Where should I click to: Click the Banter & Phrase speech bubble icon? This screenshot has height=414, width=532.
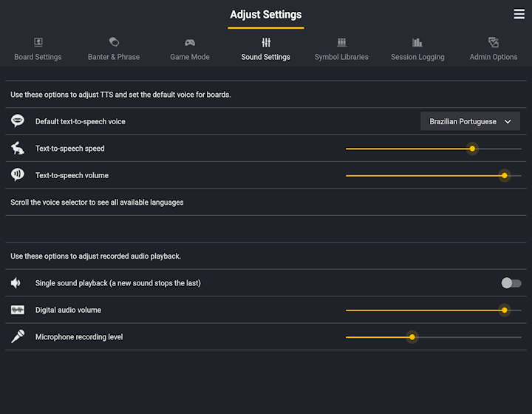pyautogui.click(x=114, y=42)
